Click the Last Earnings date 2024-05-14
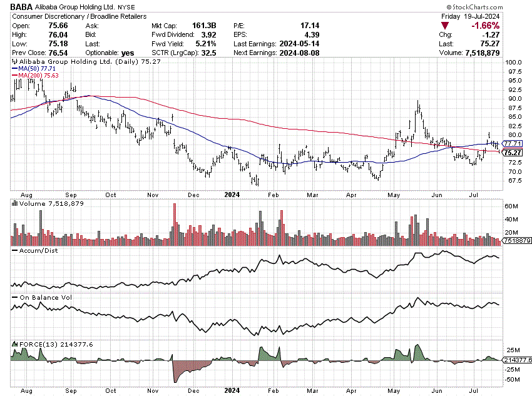 coord(299,44)
